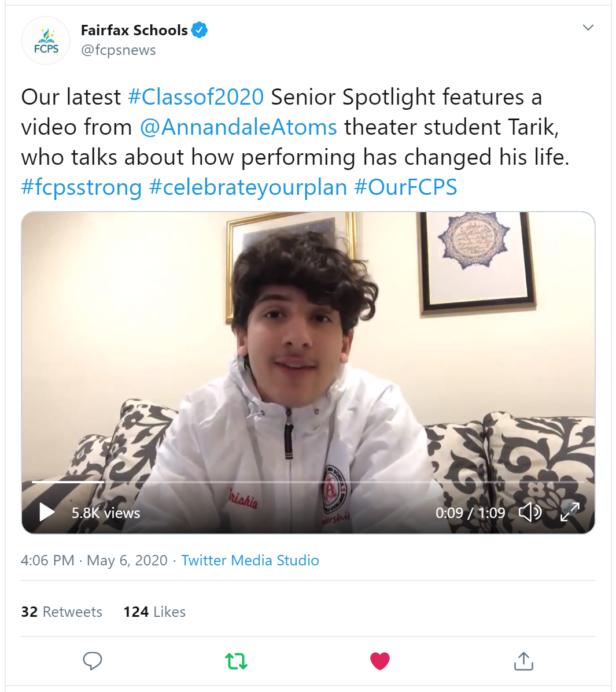This screenshot has width=616, height=692.
Task: Expand the video to fullscreen
Action: (x=570, y=512)
